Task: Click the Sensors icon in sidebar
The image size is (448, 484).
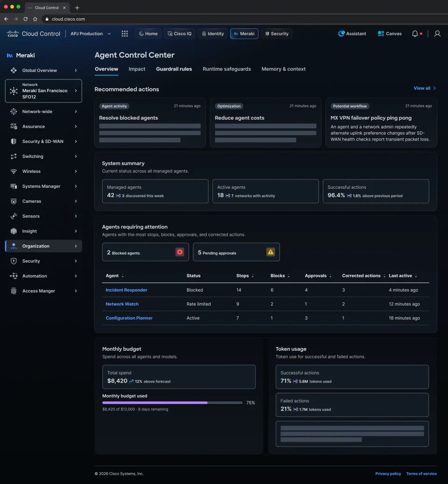Action: click(14, 216)
